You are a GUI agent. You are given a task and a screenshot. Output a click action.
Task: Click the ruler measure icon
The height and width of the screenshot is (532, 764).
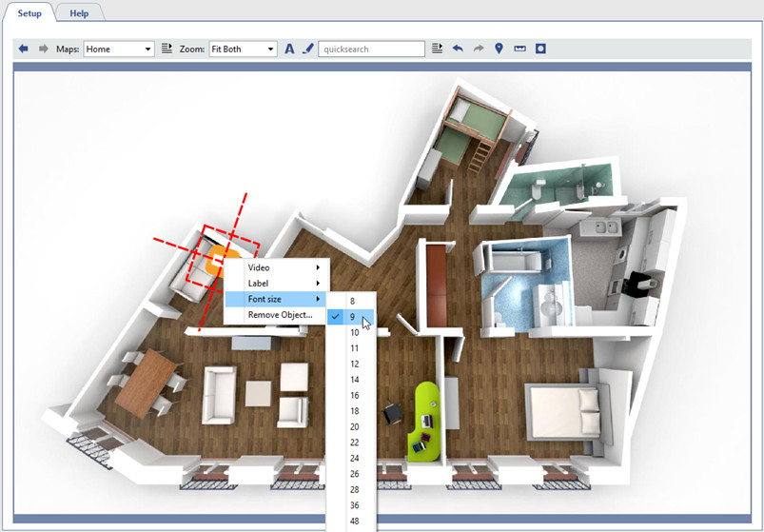pyautogui.click(x=519, y=49)
